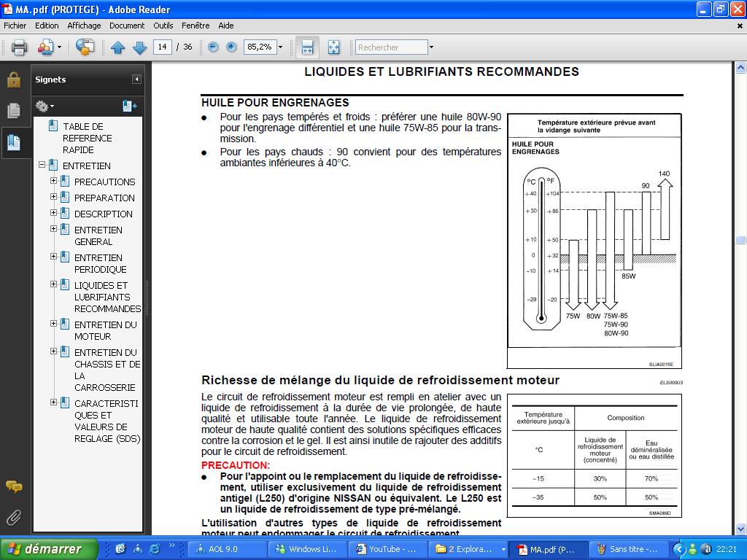Click the security padlock panel icon

13,80
